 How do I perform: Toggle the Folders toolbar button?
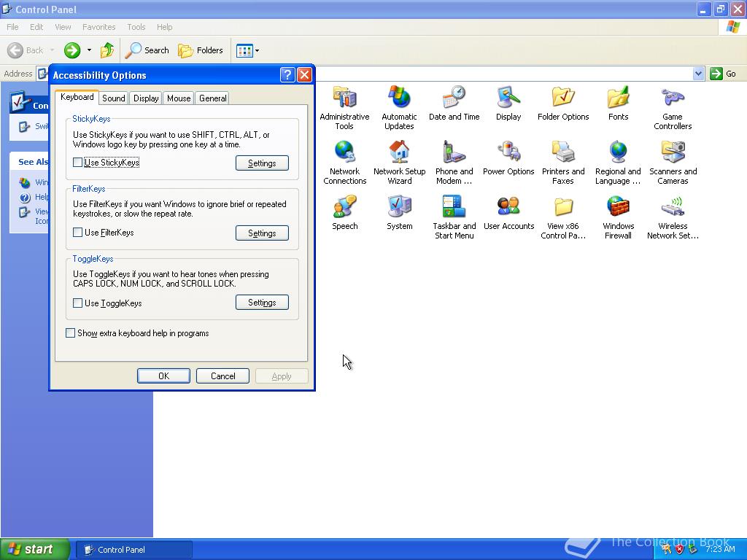point(200,50)
